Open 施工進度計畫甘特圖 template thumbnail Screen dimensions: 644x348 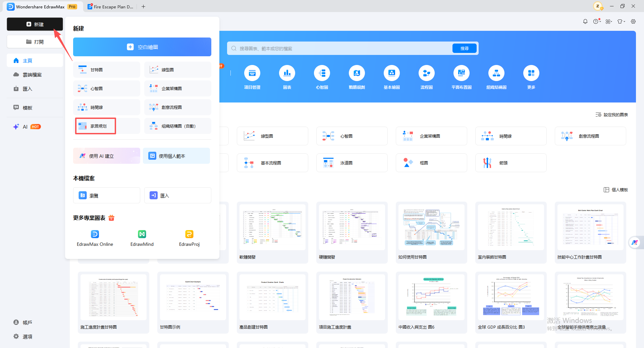coord(113,297)
